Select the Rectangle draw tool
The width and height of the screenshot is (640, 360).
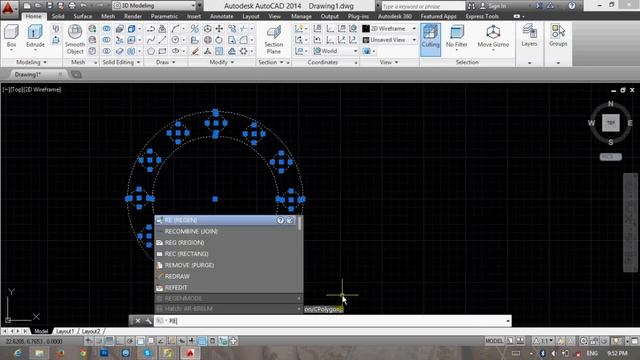(x=162, y=51)
